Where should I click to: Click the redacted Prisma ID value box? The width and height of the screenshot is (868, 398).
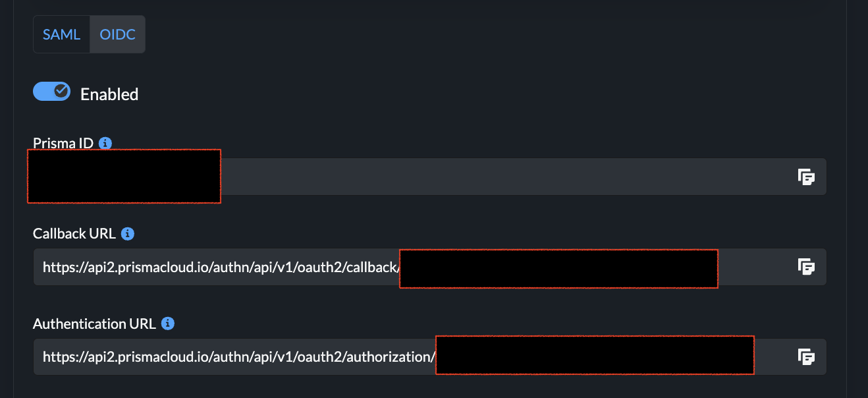point(124,176)
